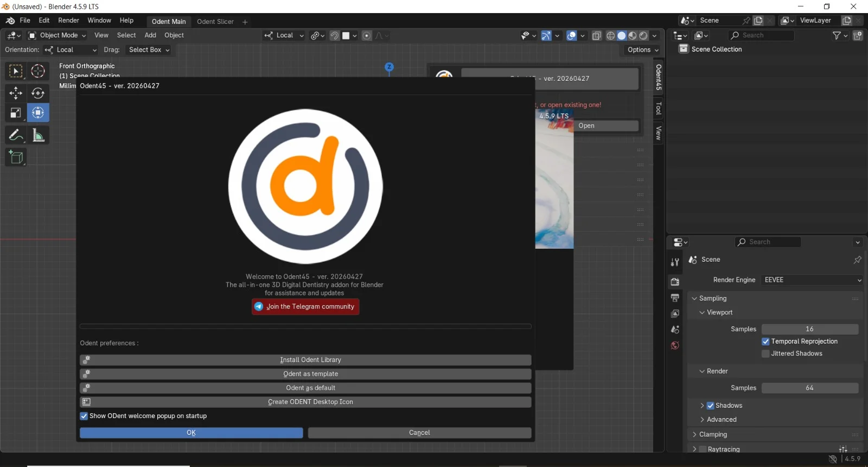The height and width of the screenshot is (467, 868).
Task: Adjust Viewport Samples field showing 16
Action: [x=810, y=329]
